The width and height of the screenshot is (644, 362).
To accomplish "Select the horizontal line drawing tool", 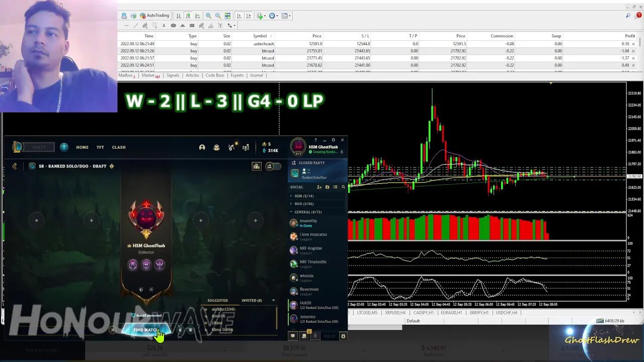I will 126,26.
